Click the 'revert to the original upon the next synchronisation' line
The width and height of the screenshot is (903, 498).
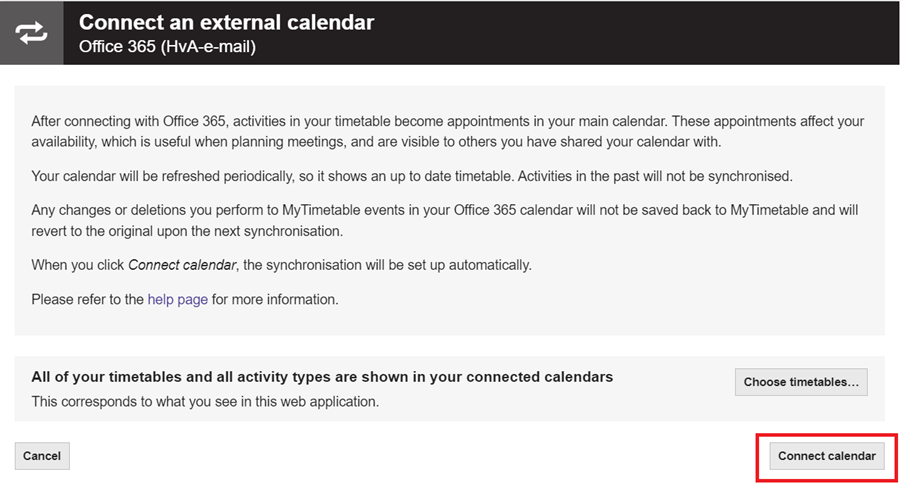[187, 231]
